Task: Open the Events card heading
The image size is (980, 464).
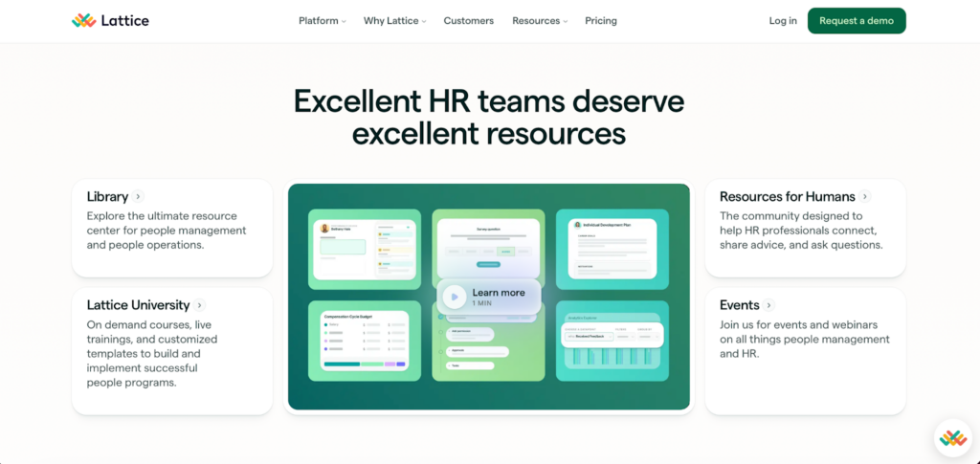Action: click(739, 305)
